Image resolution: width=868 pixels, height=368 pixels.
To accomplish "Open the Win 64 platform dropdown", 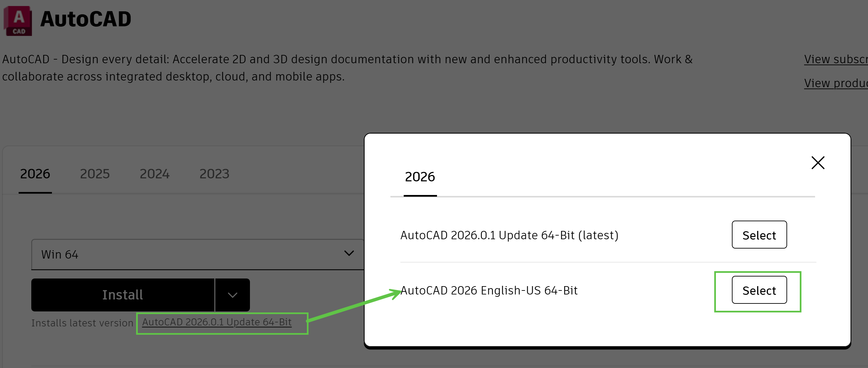I will (x=197, y=254).
